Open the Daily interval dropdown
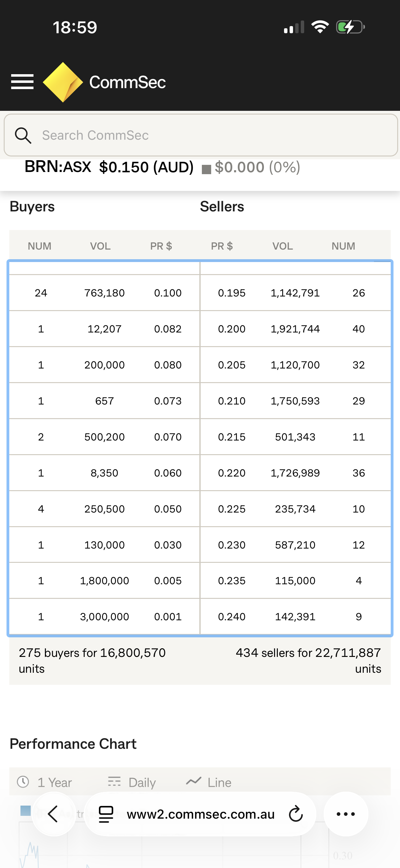Viewport: 400px width, 868px height. pyautogui.click(x=132, y=782)
